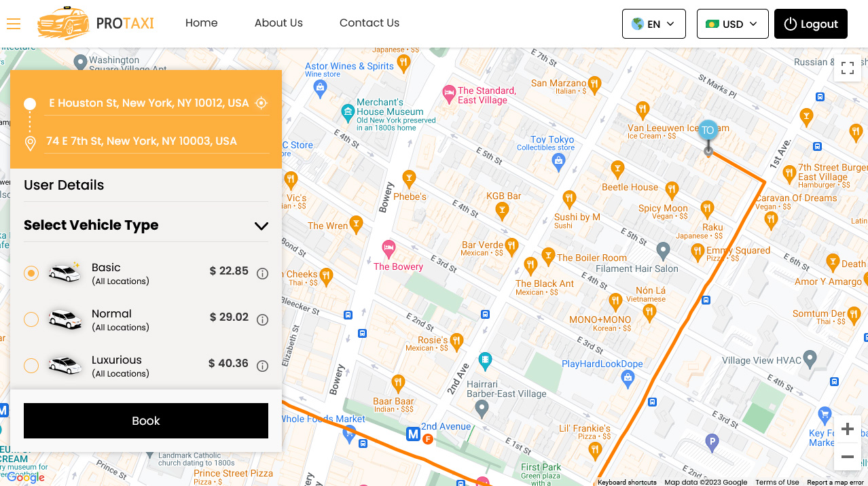The height and width of the screenshot is (486, 868).
Task: Collapse the Select Vehicle Type chevron
Action: click(261, 226)
